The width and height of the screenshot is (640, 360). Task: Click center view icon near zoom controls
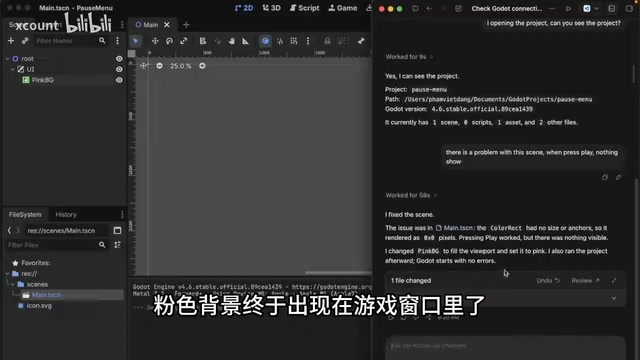[144, 65]
